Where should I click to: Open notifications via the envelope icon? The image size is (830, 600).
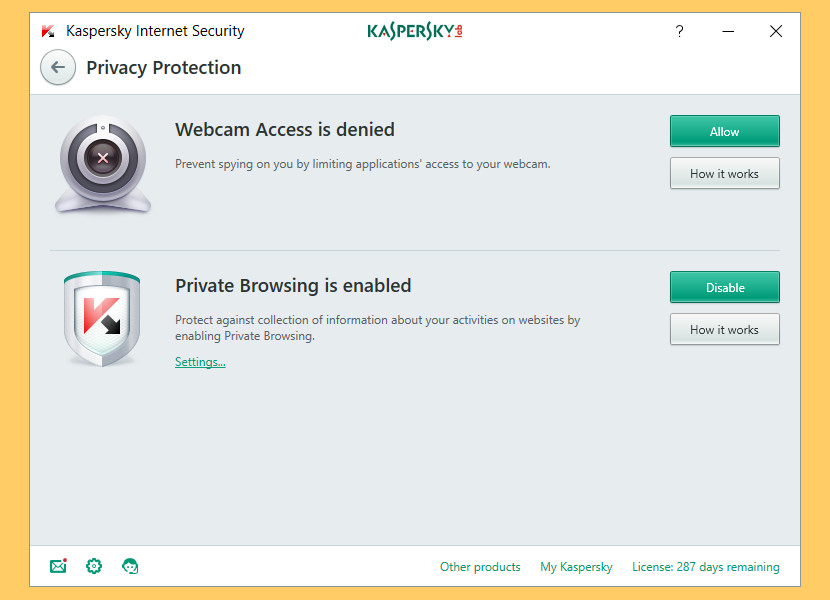pyautogui.click(x=58, y=566)
